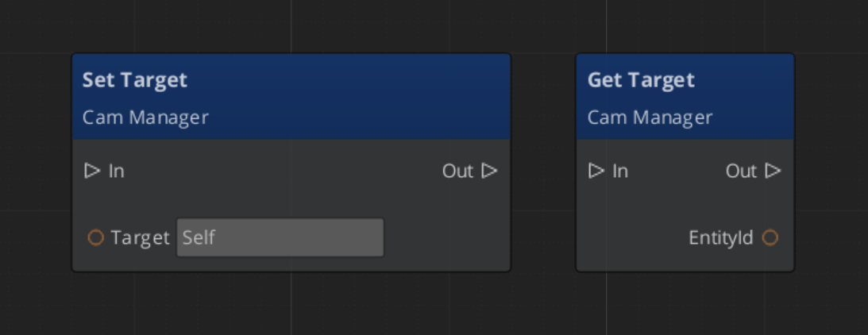Click the "Out" label on Get Target node
Screen dimensions: 868x335
741,171
